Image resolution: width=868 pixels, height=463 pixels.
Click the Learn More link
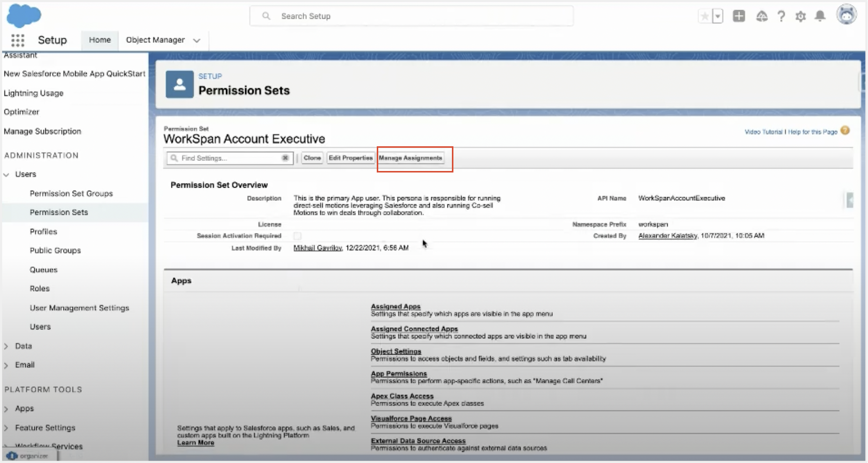(196, 443)
